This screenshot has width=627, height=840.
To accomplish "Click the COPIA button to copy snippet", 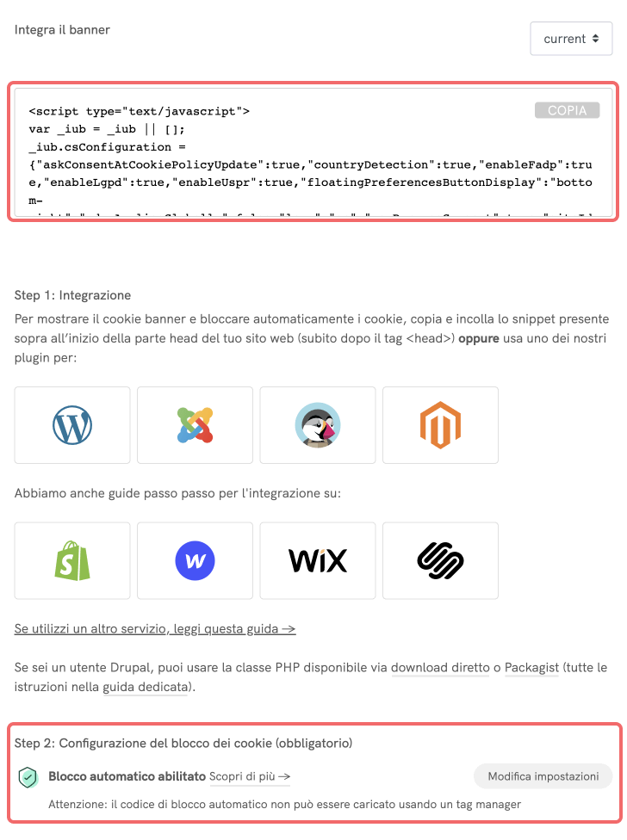I will click(567, 110).
